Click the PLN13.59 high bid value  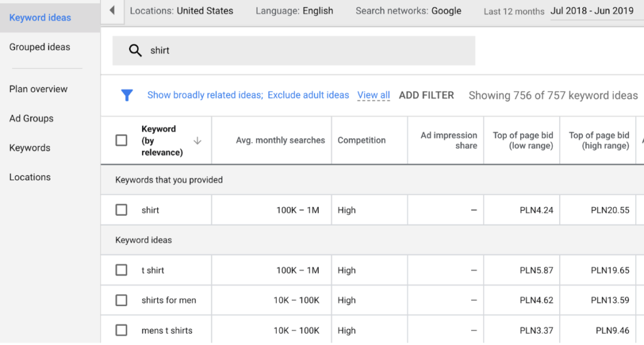tap(610, 300)
